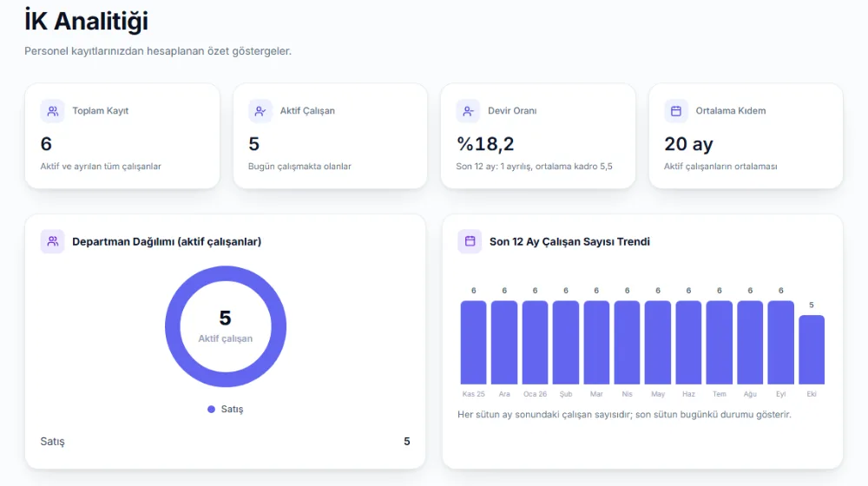Image resolution: width=868 pixels, height=486 pixels.
Task: Click the 'Kas 25' axis label
Action: point(473,394)
